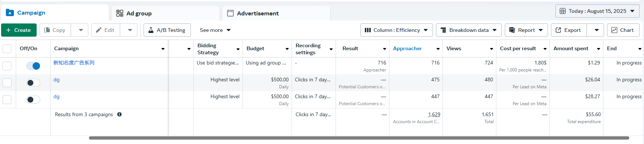Click the 1,629 approacher total
The height and width of the screenshot is (144, 644).
[434, 115]
